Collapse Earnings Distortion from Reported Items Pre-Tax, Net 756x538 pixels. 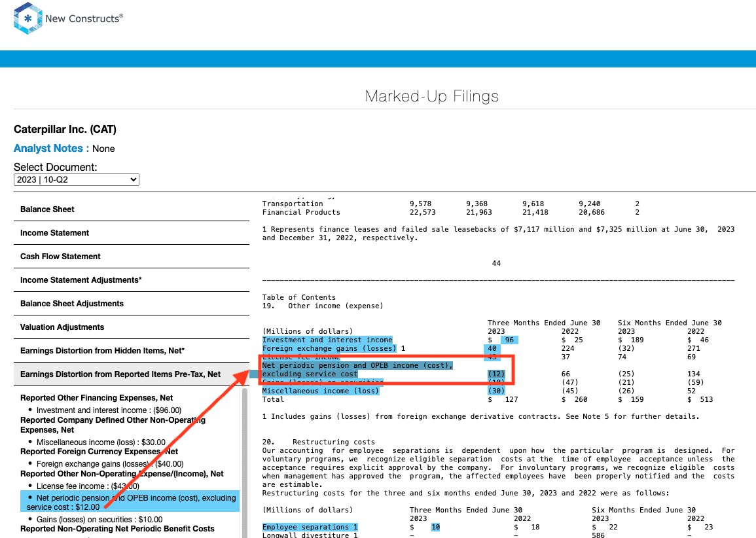[x=132, y=374]
